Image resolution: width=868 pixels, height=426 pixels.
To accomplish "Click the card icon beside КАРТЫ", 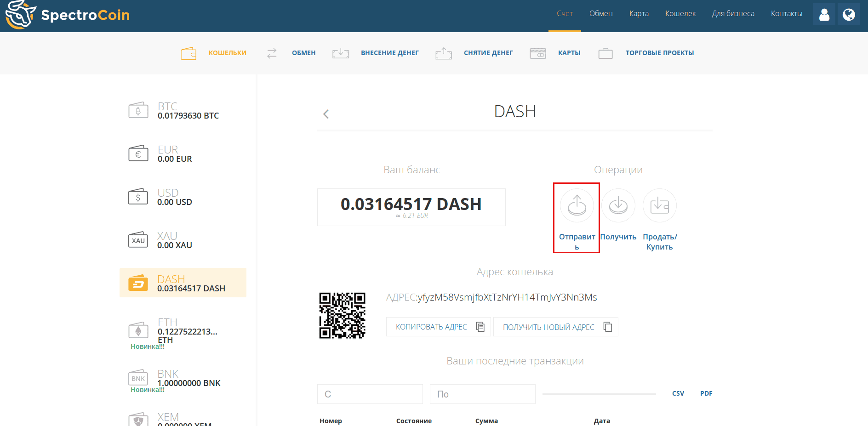I will [538, 53].
